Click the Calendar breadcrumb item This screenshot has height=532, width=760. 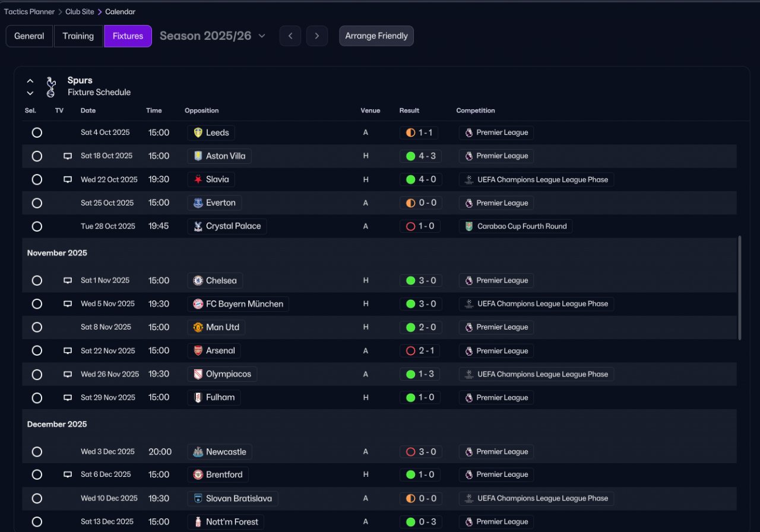click(x=120, y=12)
